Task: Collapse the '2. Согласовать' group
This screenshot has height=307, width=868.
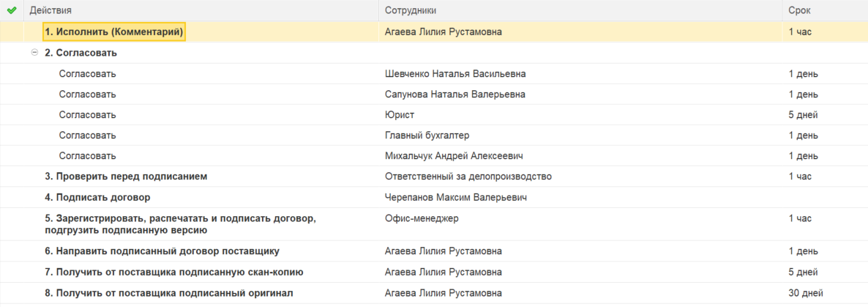Action: (x=35, y=53)
